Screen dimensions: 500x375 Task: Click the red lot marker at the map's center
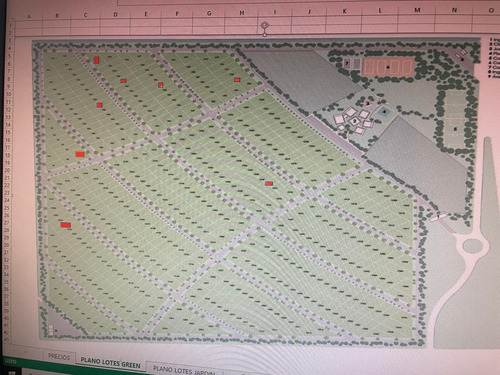[269, 183]
